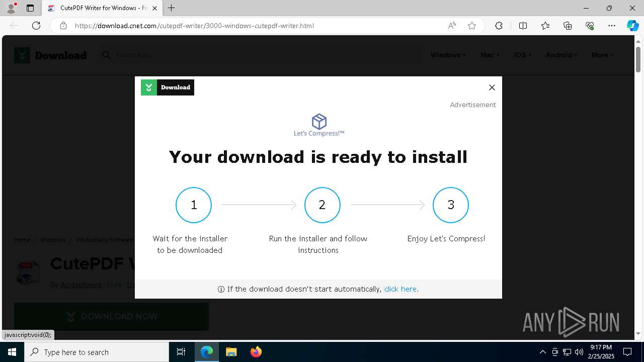Open Browser essentials icon
The height and width of the screenshot is (362, 644).
[590, 26]
